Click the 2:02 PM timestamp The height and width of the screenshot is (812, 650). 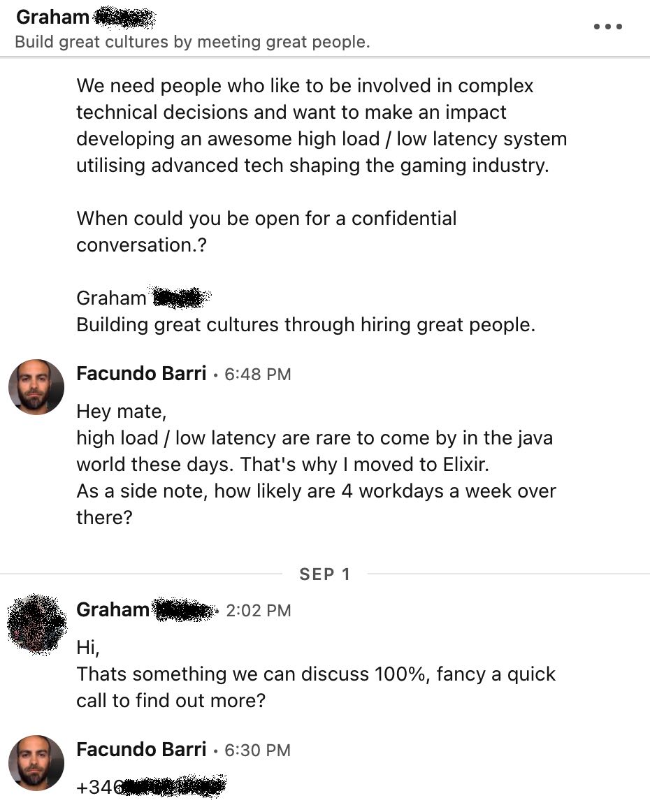[x=259, y=611]
